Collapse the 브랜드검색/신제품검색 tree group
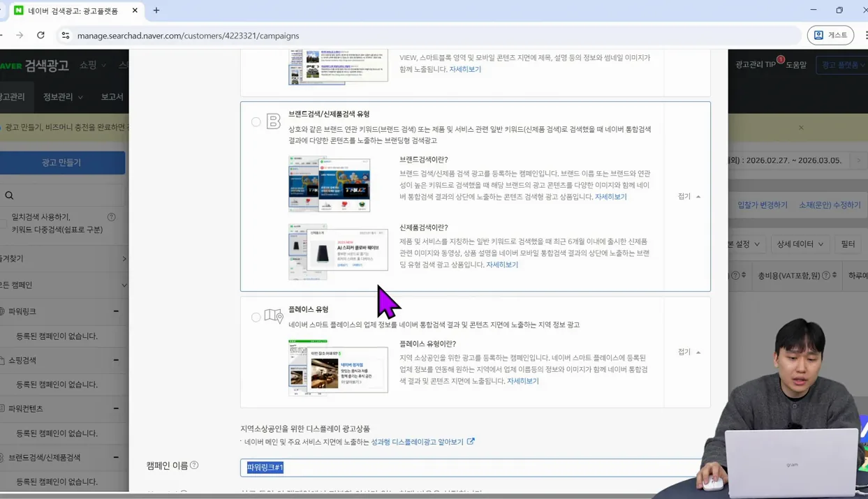Image resolution: width=868 pixels, height=499 pixels. [116, 457]
